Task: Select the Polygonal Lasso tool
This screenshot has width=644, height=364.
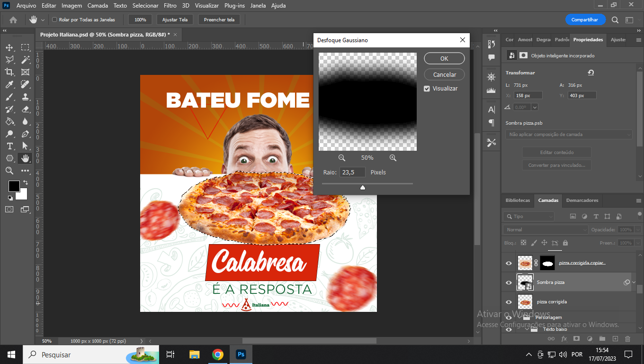Action: pyautogui.click(x=9, y=60)
